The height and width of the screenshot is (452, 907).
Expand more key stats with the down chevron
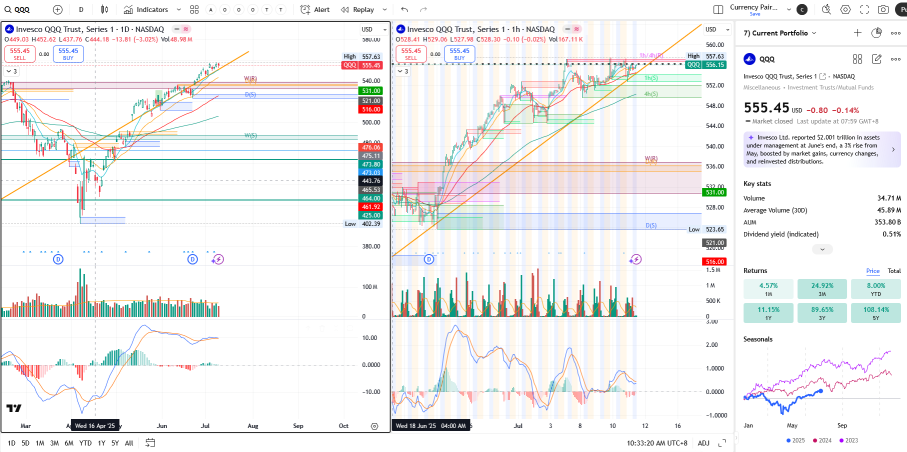[x=822, y=249]
